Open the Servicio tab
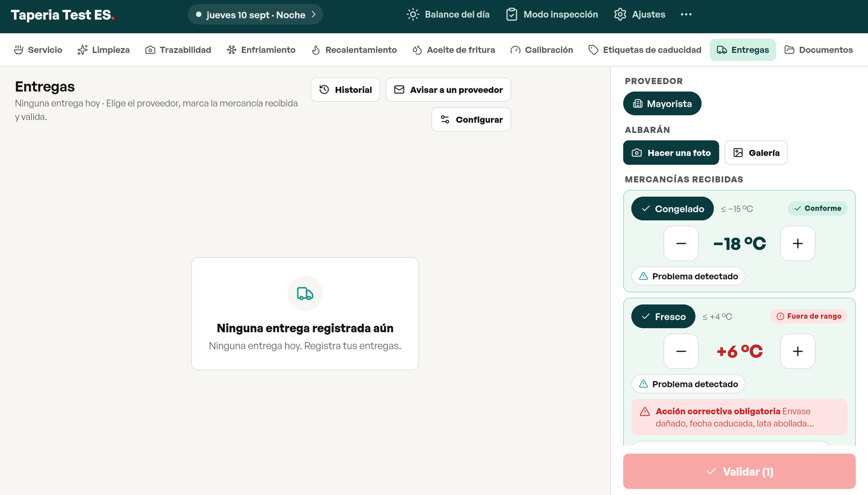 (38, 50)
